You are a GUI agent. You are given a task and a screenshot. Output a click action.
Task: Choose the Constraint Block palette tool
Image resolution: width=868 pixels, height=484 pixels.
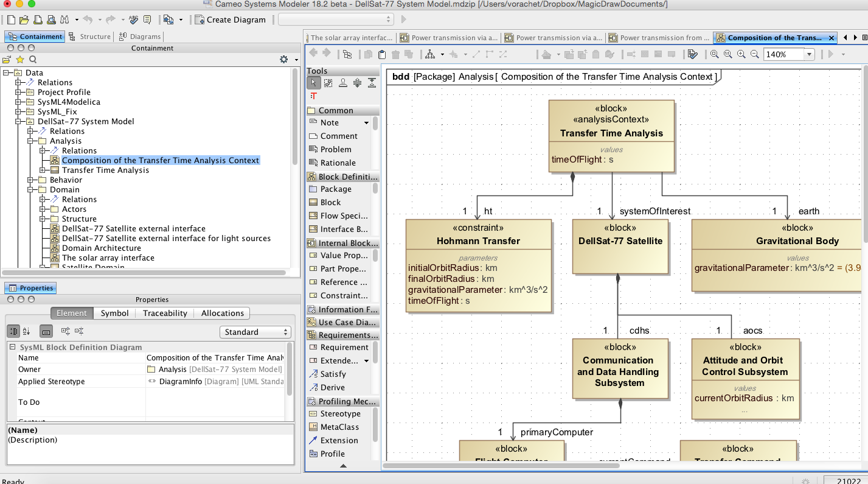click(343, 295)
